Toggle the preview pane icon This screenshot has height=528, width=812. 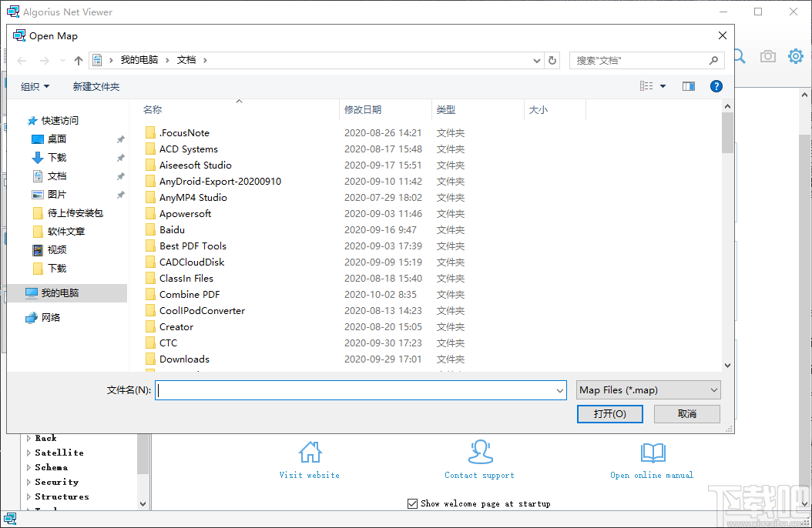tap(688, 85)
